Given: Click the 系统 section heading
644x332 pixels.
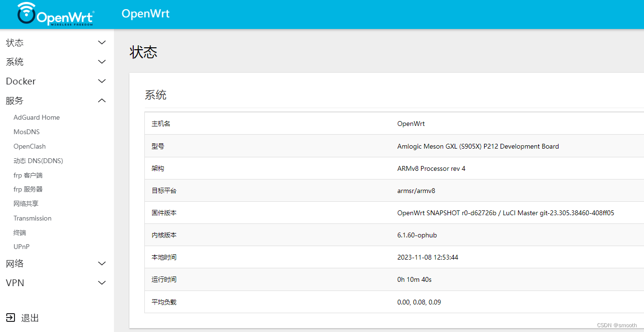Looking at the screenshot, I should pyautogui.click(x=155, y=95).
